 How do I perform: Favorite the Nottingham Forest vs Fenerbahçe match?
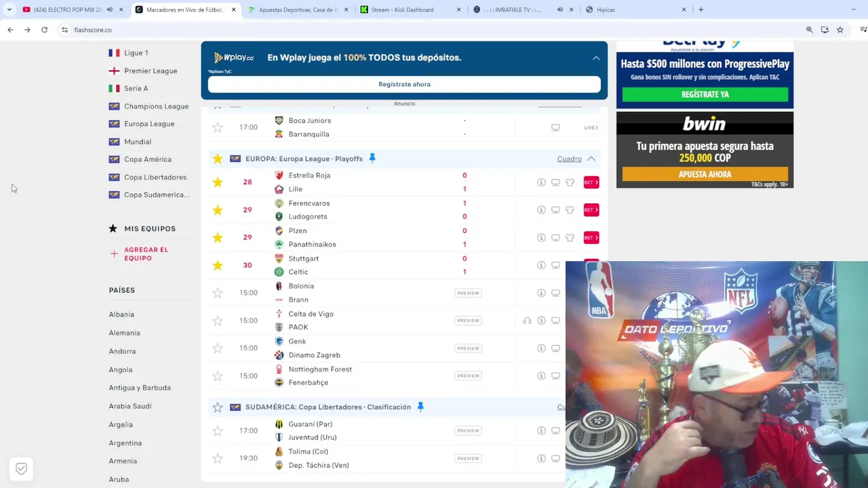coord(217,376)
